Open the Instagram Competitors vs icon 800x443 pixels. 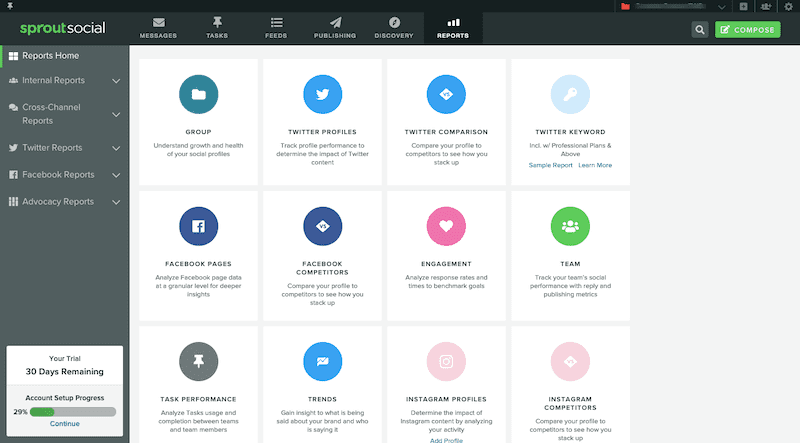(570, 361)
